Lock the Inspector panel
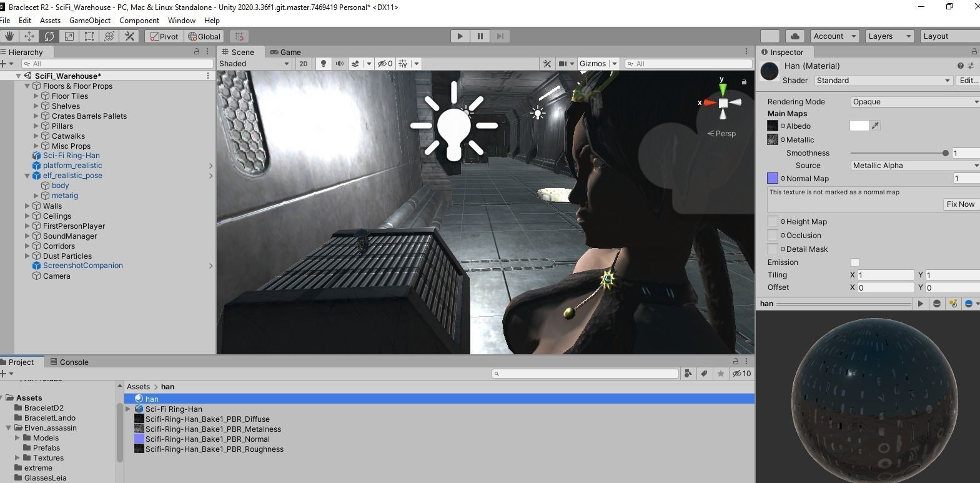Image resolution: width=980 pixels, height=483 pixels. tap(974, 52)
